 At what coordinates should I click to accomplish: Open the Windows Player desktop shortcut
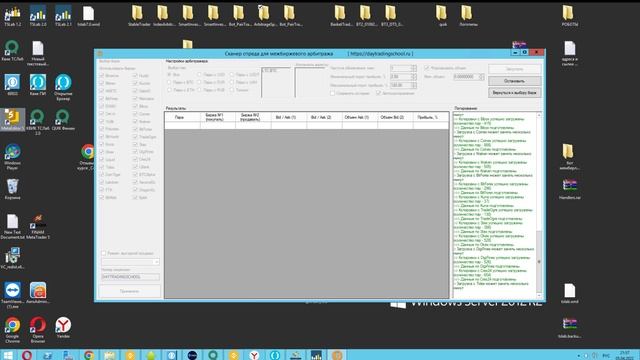(x=12, y=157)
